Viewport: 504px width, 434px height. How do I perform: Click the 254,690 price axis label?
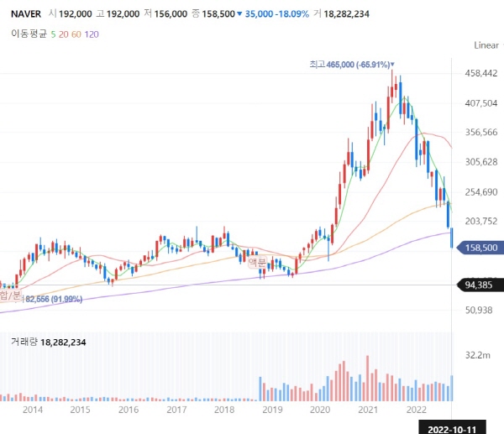pyautogui.click(x=481, y=192)
